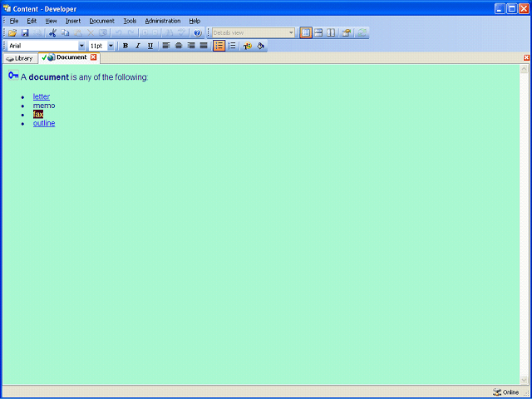
Task: Click the properties icon next to split layouts
Action: [346, 33]
